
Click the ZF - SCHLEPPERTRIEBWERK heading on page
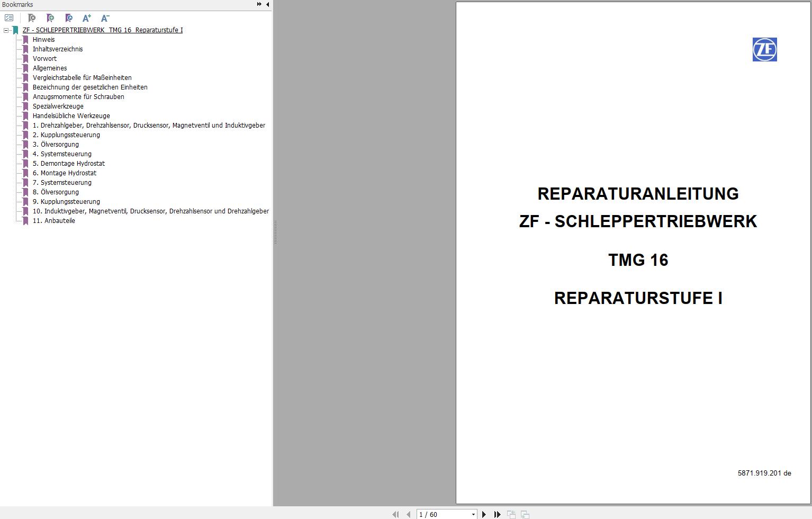coord(638,221)
